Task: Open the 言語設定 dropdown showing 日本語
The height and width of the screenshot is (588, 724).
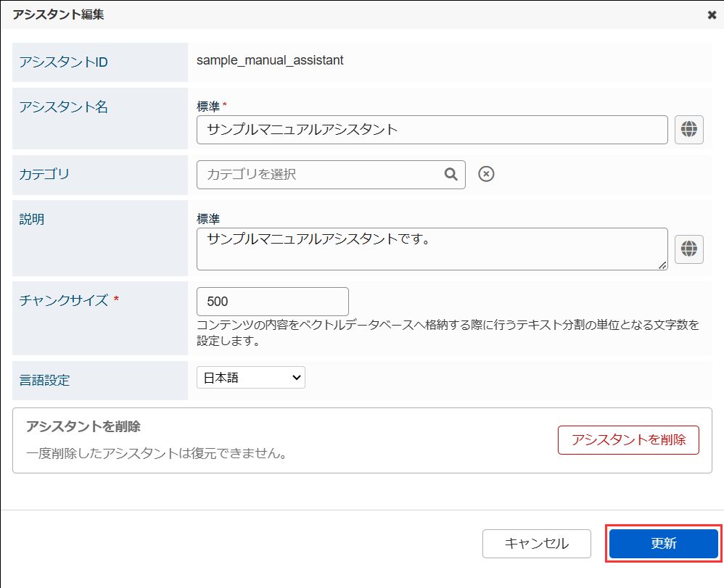Action: [250, 377]
